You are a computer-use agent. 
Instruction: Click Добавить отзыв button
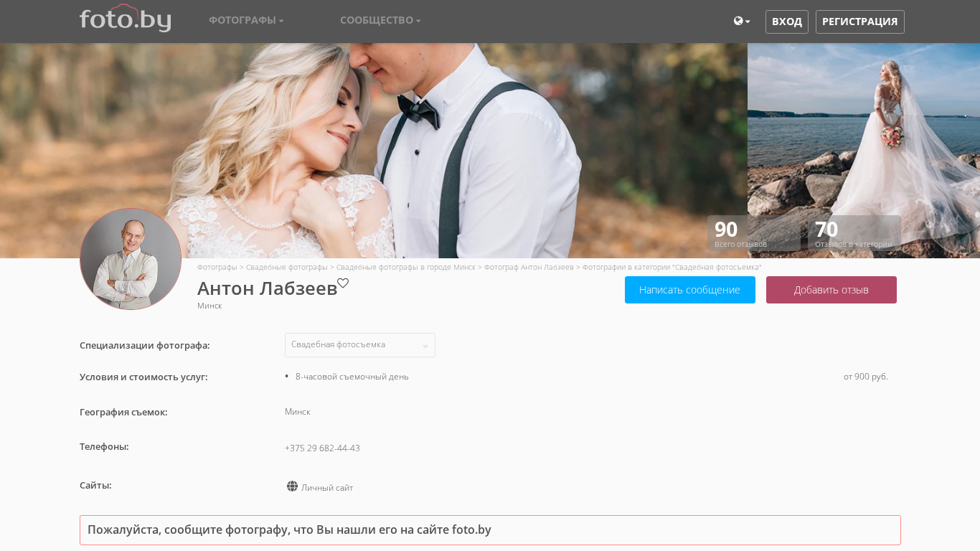(831, 290)
